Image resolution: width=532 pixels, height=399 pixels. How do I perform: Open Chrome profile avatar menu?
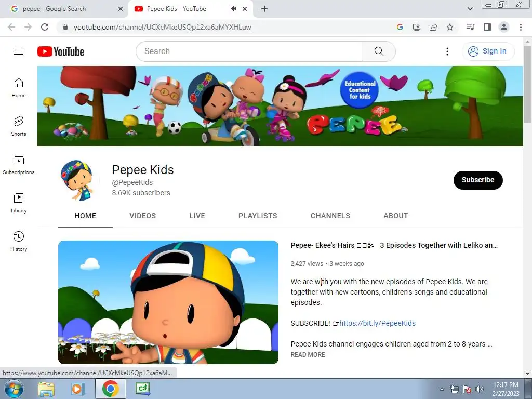[504, 27]
